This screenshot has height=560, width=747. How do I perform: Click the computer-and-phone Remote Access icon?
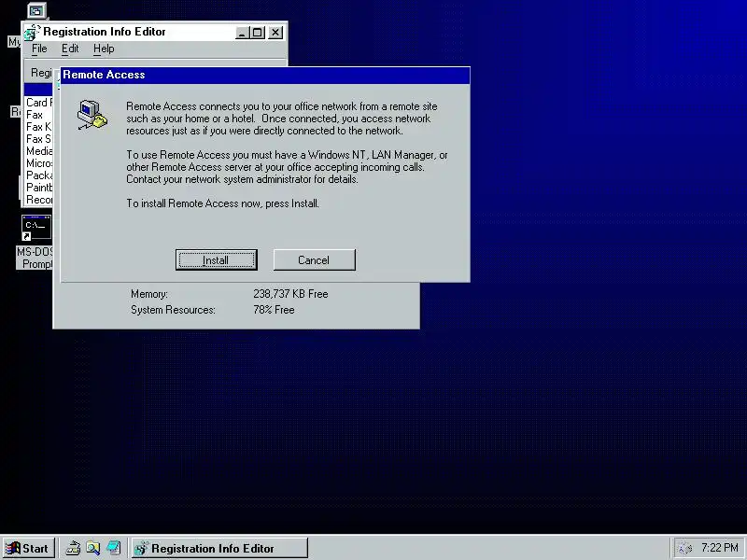(x=92, y=115)
